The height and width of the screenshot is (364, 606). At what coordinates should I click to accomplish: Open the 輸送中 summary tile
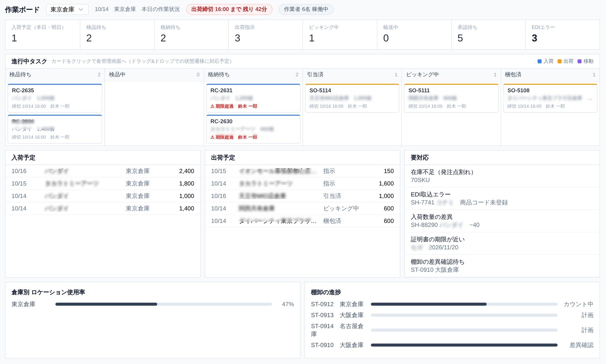tap(414, 35)
